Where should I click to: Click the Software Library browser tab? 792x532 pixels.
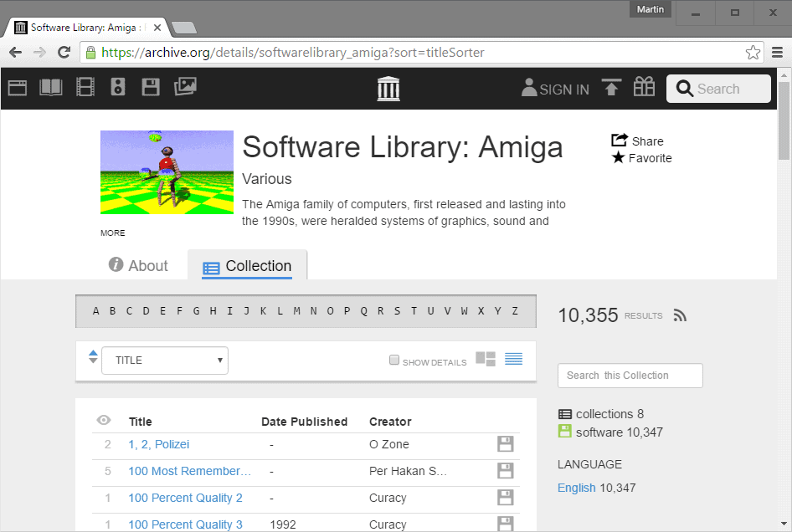pyautogui.click(x=87, y=28)
